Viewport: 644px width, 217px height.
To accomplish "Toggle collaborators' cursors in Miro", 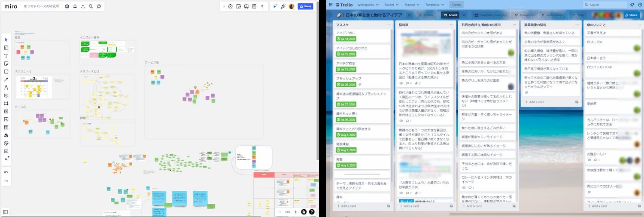I will pyautogui.click(x=275, y=6).
